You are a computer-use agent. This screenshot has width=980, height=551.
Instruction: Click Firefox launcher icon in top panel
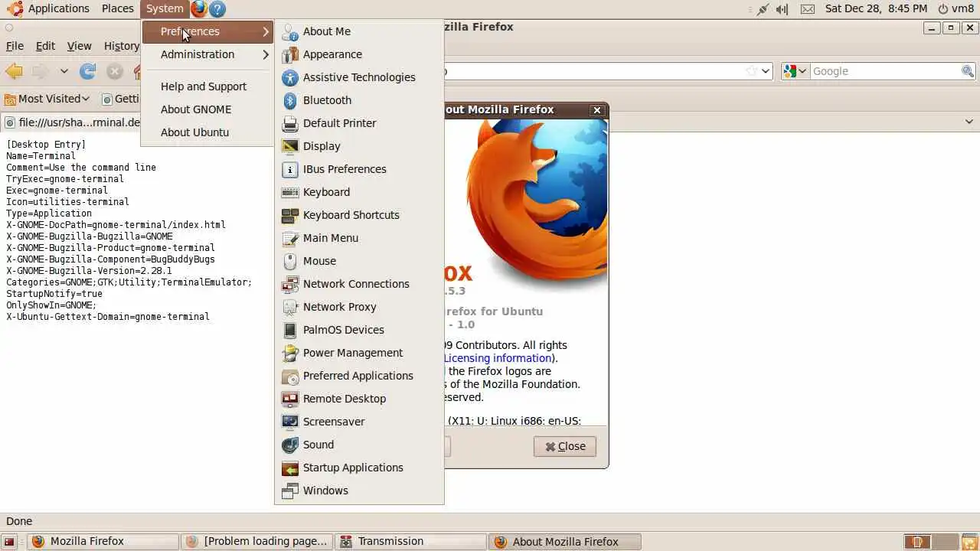coord(199,9)
